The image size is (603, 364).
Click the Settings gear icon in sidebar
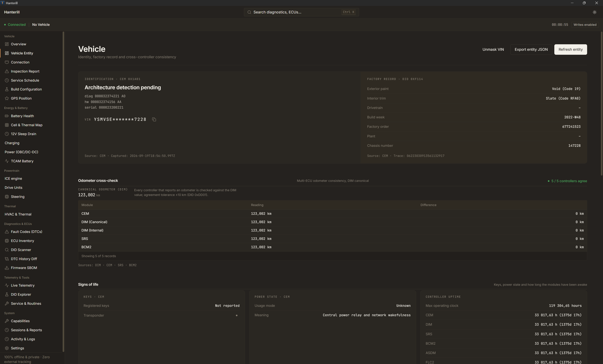[x=7, y=348]
